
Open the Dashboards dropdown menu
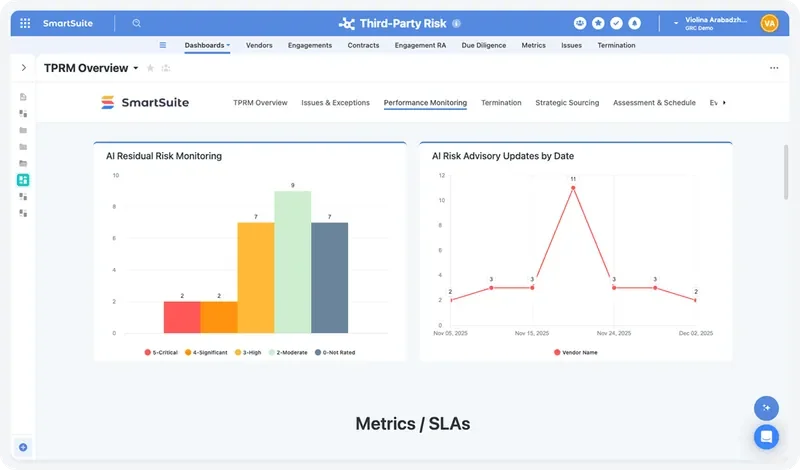tap(207, 45)
